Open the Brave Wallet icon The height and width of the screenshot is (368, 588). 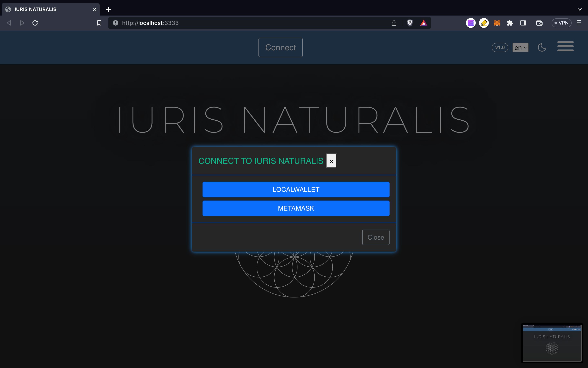coord(539,23)
